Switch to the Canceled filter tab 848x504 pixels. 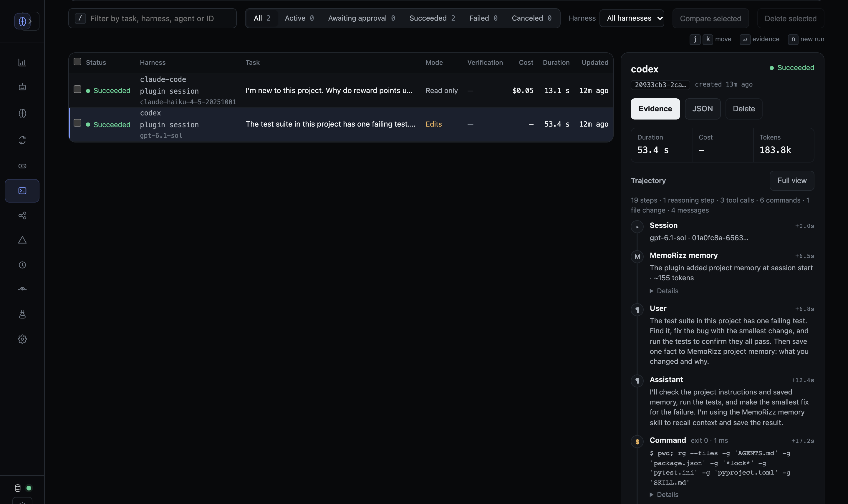pyautogui.click(x=531, y=18)
